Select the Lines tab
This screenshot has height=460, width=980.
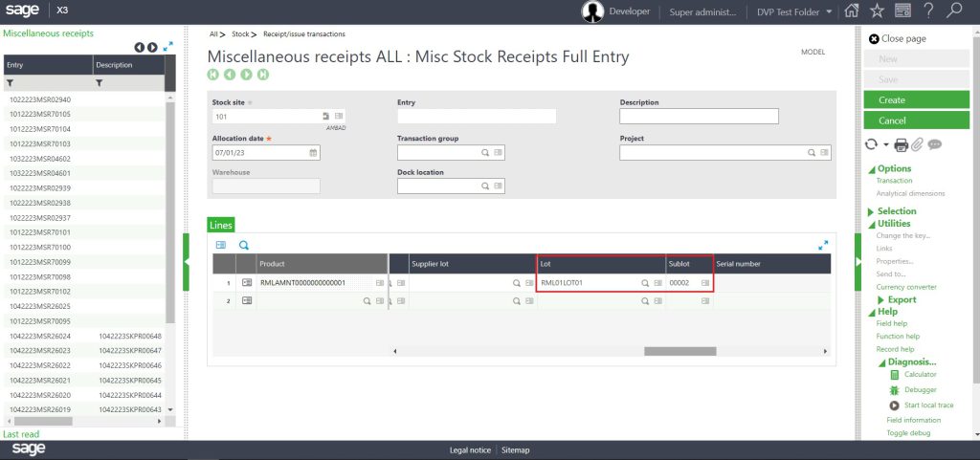[x=221, y=225]
